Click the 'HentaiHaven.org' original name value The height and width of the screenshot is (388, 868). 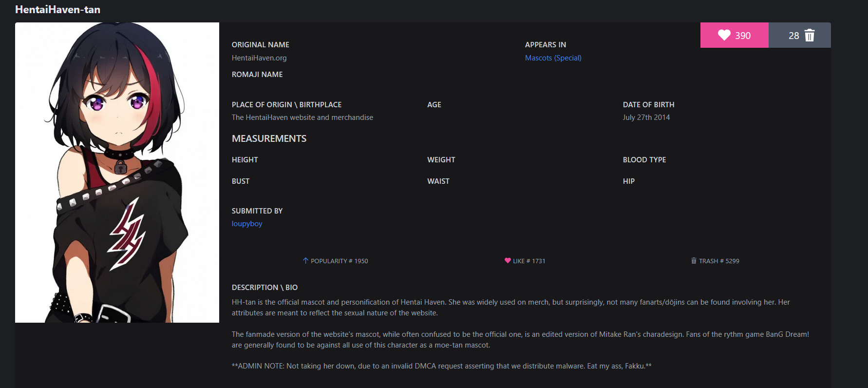pos(259,58)
